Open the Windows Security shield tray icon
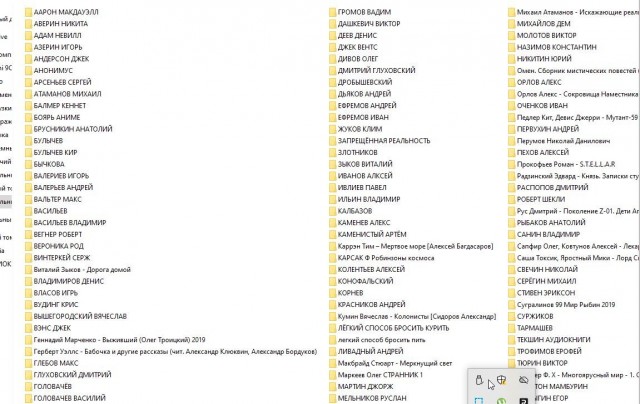Image resolution: width=640 pixels, height=404 pixels. pos(501,380)
